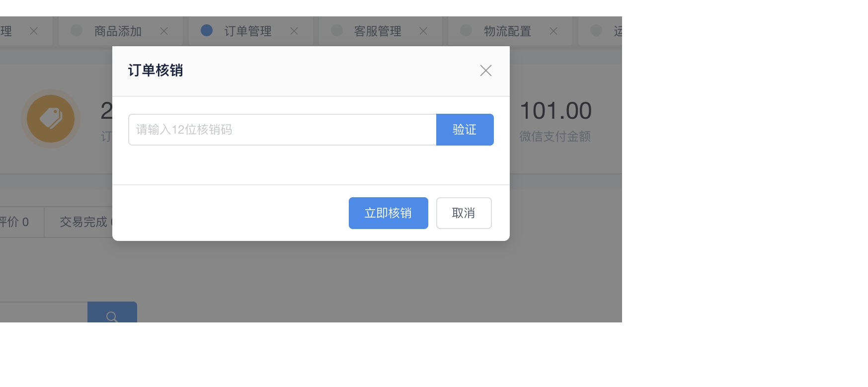Close the 订单管理 tab
This screenshot has width=868, height=387.
[294, 31]
